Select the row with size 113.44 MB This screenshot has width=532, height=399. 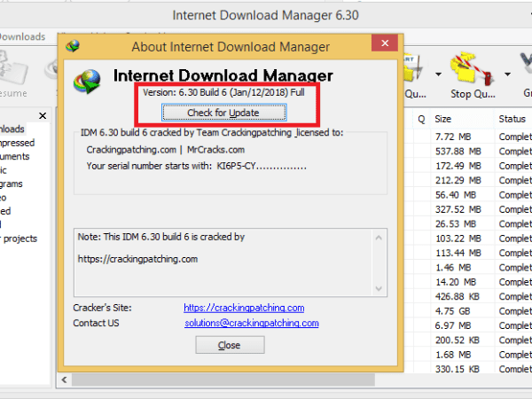468,253
